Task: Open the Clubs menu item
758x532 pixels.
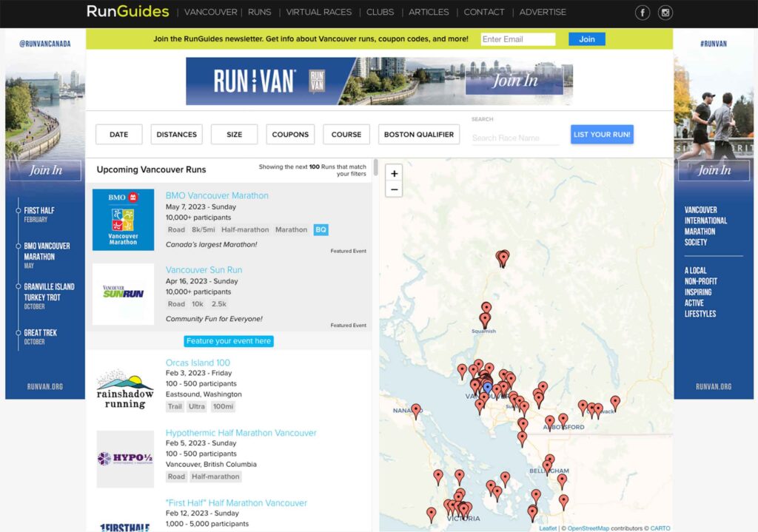Action: 380,13
